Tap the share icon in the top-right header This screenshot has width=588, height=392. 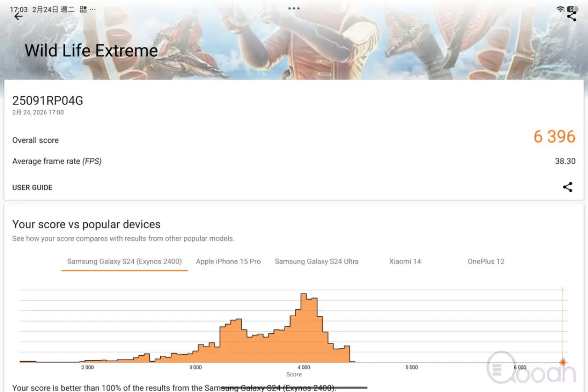(x=571, y=17)
